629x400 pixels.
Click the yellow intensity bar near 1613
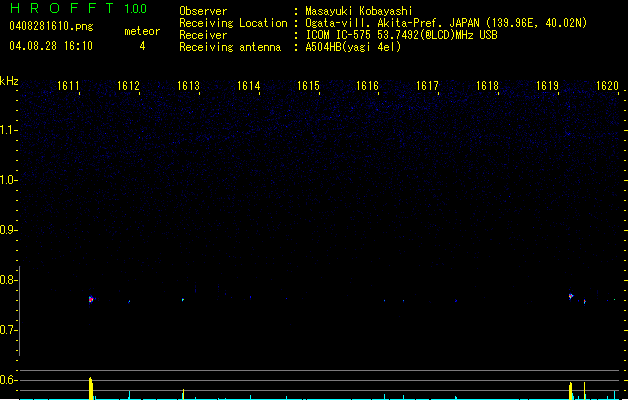tap(183, 394)
